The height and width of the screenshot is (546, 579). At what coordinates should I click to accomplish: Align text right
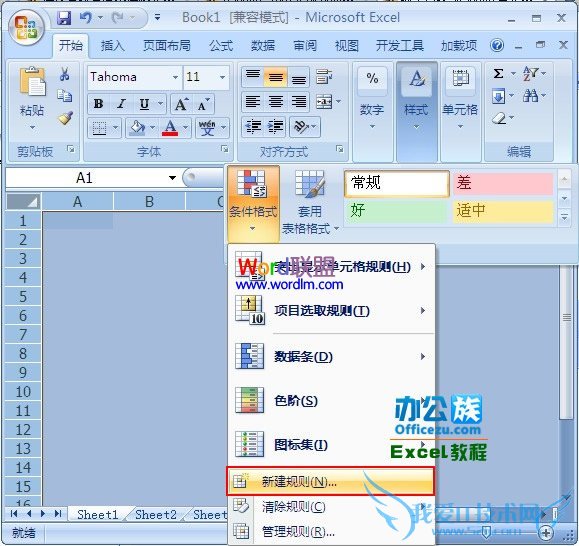298,101
